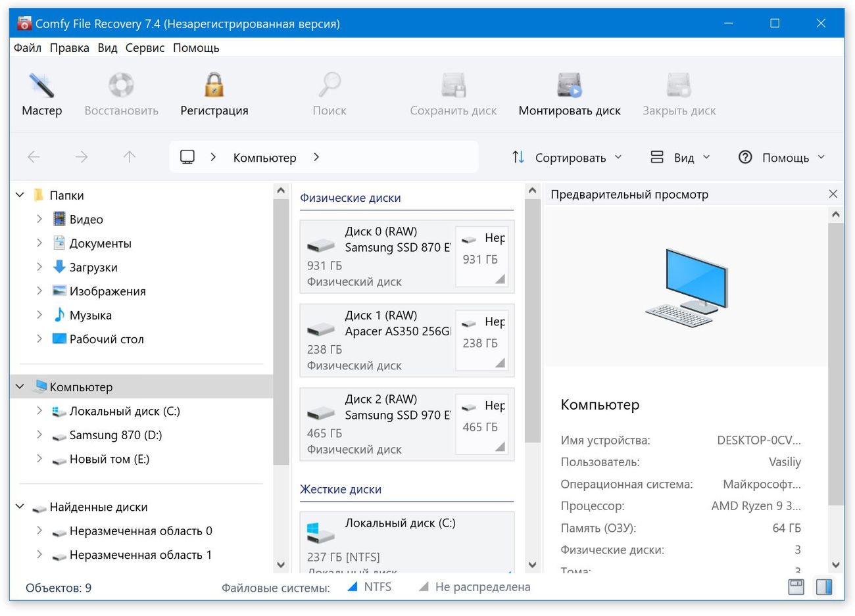Select Рабочий стол in tree

pos(106,339)
